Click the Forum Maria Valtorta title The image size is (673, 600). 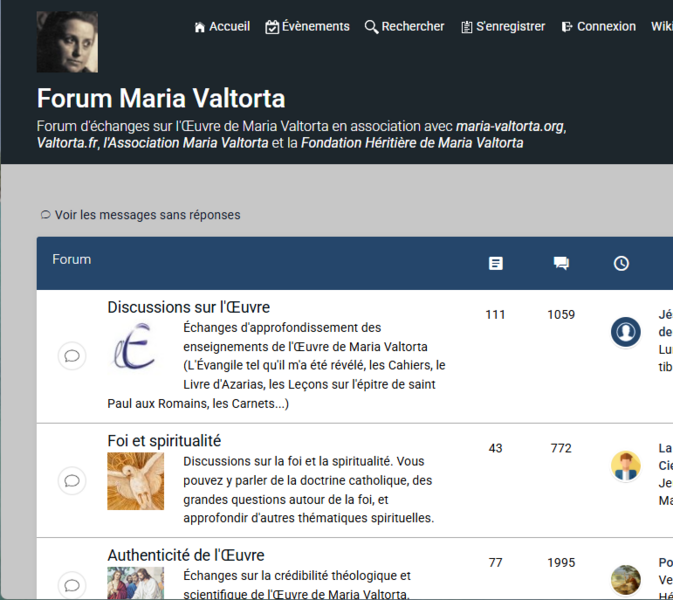(x=161, y=98)
